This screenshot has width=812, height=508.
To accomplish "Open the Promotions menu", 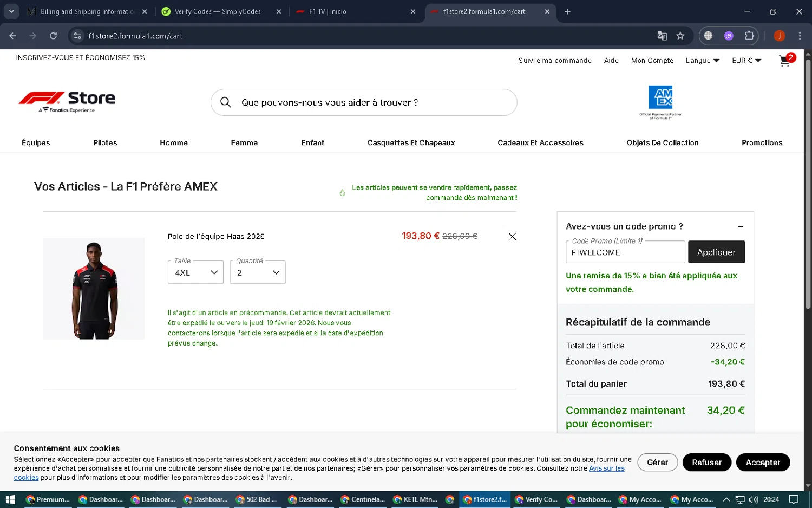I will (x=762, y=142).
